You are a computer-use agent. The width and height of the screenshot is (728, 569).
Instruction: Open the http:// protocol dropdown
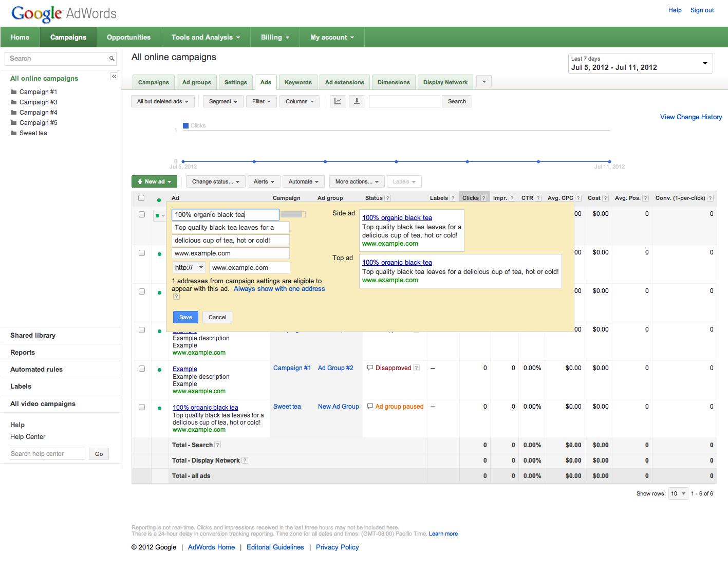click(x=189, y=267)
